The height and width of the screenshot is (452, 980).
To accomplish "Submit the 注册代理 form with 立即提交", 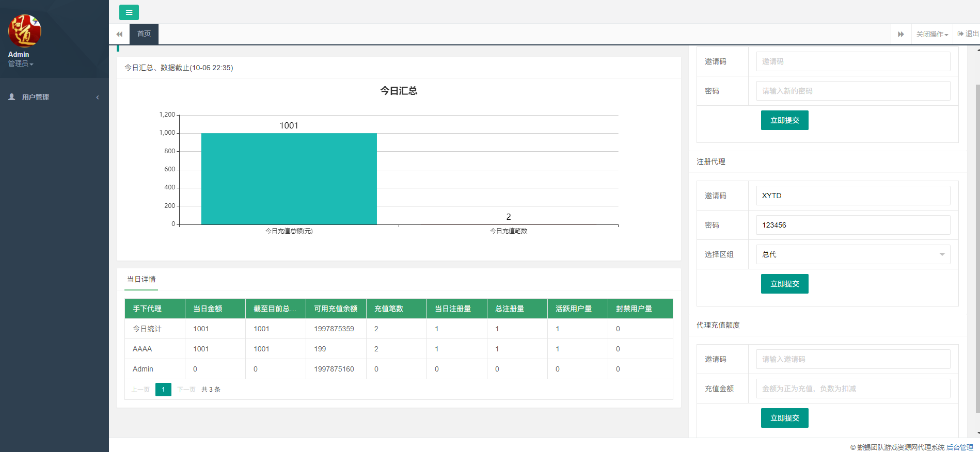I will click(x=784, y=284).
